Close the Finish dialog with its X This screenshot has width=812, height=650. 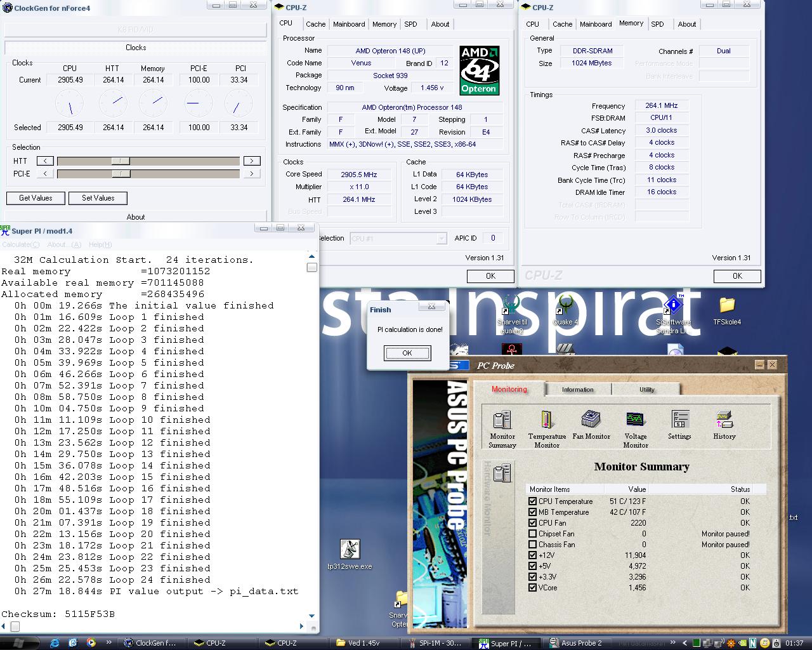click(x=431, y=306)
